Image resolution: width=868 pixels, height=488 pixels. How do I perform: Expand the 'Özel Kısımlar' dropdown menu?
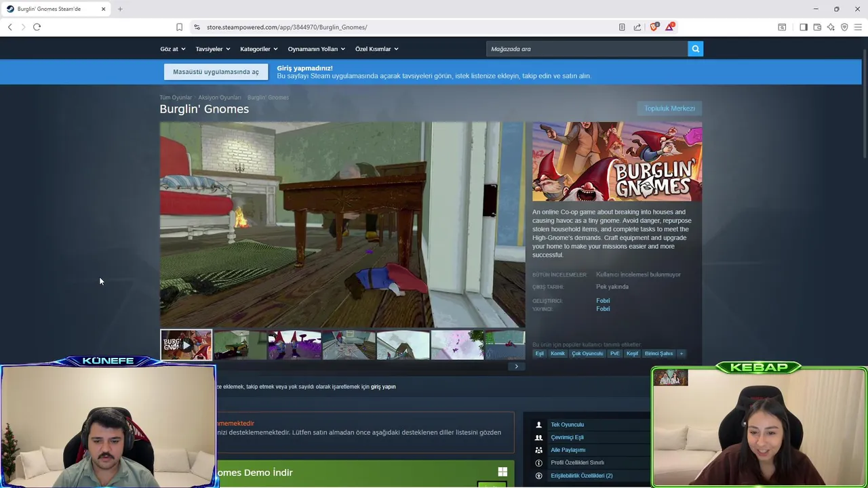(376, 49)
